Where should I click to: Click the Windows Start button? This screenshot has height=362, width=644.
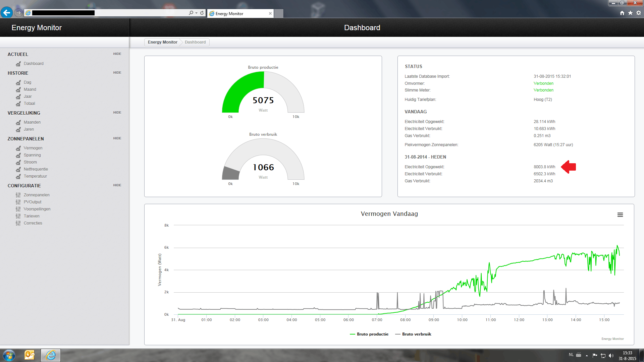[9, 355]
